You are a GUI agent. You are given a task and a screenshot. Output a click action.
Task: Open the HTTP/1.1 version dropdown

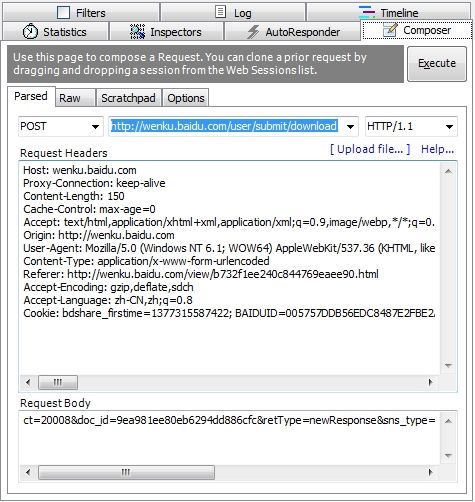tap(411, 126)
